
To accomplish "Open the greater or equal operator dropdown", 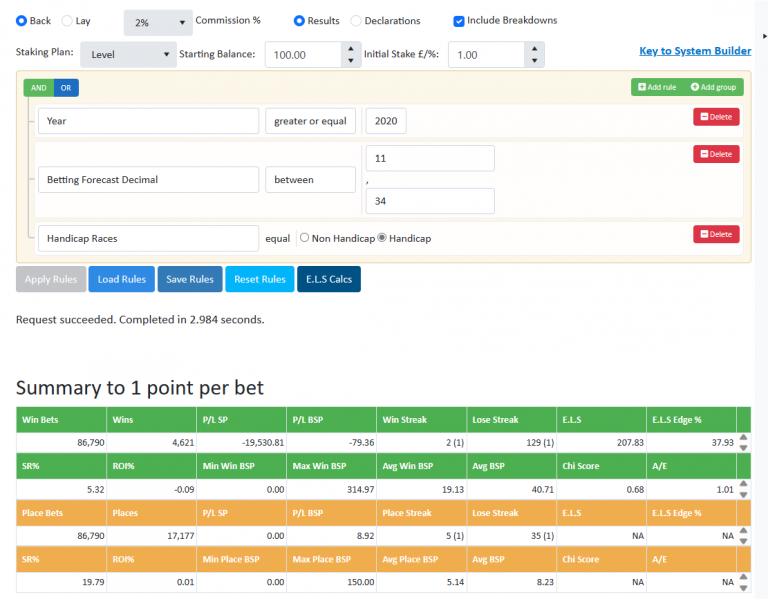I will [311, 121].
